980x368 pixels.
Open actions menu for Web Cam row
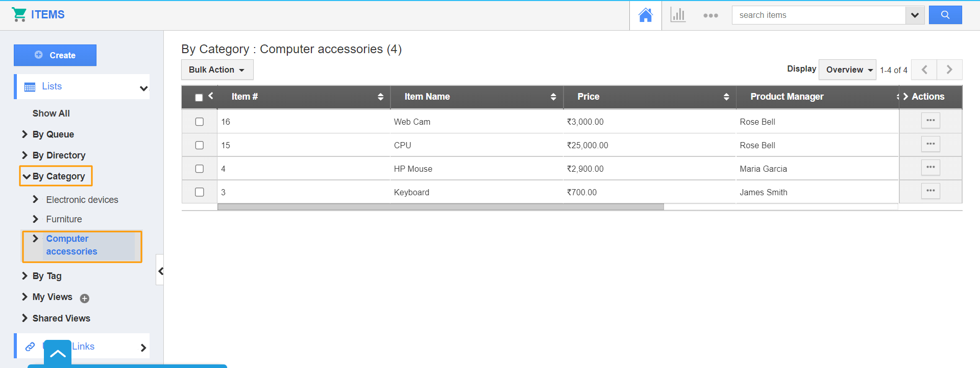[x=930, y=121]
